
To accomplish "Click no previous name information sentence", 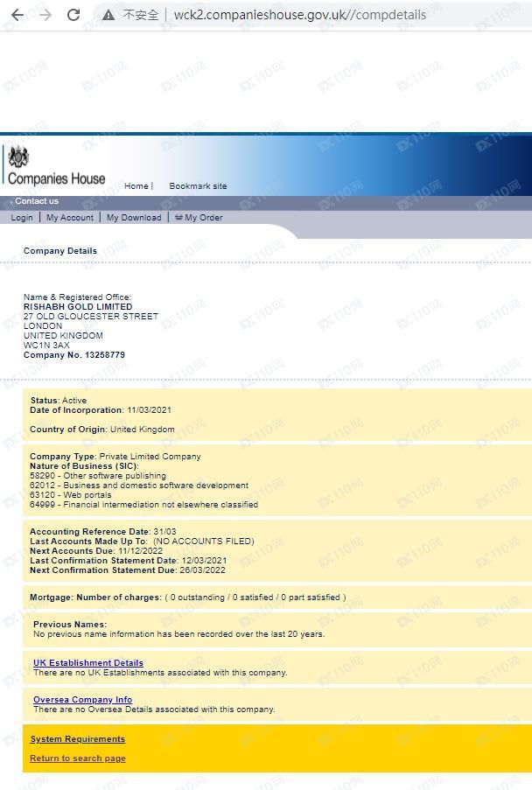I will click(x=179, y=633).
